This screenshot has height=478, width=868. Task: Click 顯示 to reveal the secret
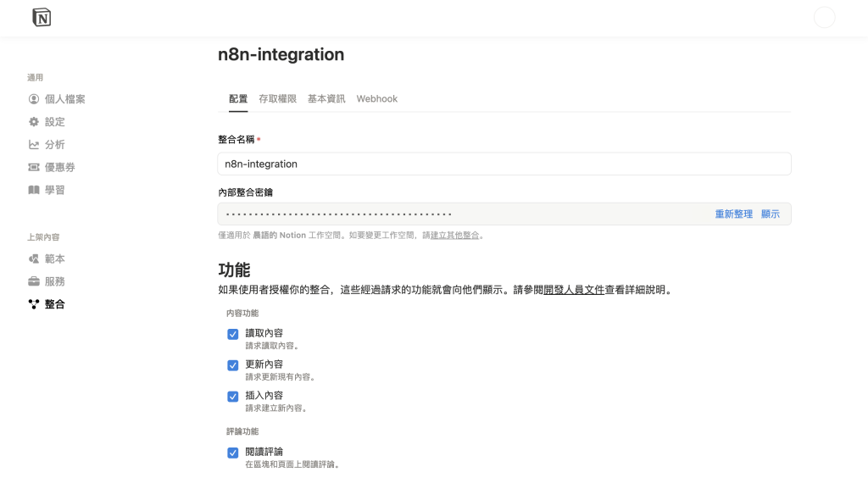(x=770, y=214)
